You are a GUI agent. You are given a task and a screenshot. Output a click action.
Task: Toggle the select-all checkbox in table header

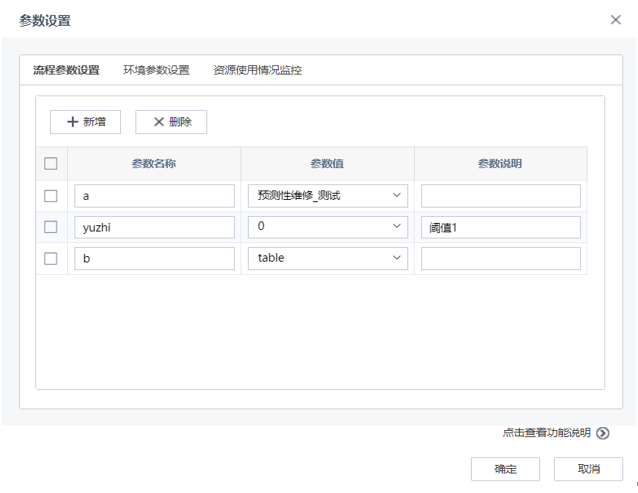(51, 164)
